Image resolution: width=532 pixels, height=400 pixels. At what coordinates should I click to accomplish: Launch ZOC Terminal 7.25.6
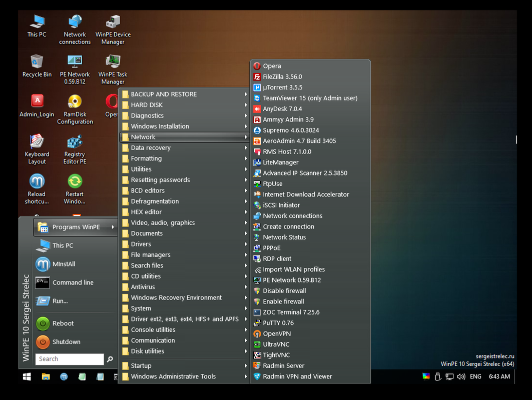click(x=310, y=312)
